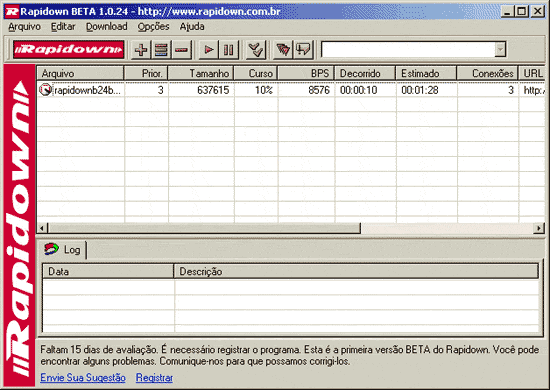This screenshot has height=390, width=550.
Task: Click the Envie Sua Sugestão link
Action: (x=83, y=378)
